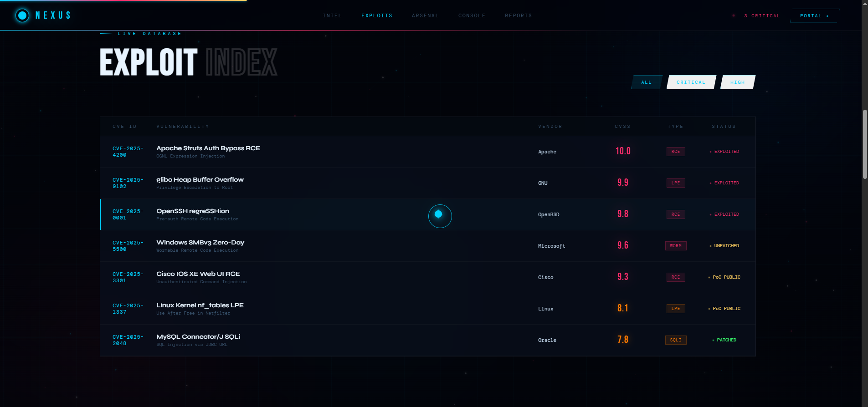
Task: Filter exploits by CRITICAL severity
Action: (691, 82)
